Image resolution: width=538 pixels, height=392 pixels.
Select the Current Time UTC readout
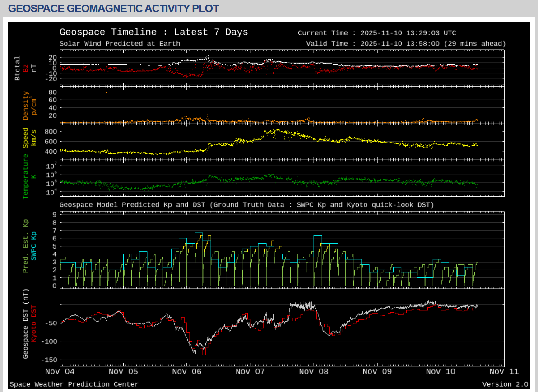(x=377, y=33)
